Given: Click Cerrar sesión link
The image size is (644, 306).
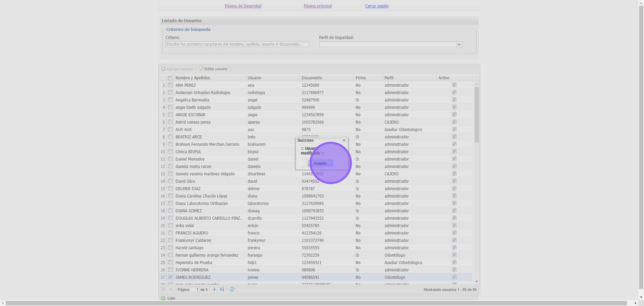Looking at the screenshot, I should 377,6.
